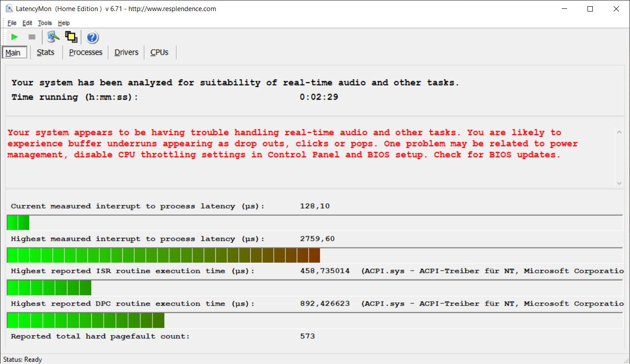The width and height of the screenshot is (630, 364).
Task: Click the hard pagefault count value 573
Action: point(307,336)
